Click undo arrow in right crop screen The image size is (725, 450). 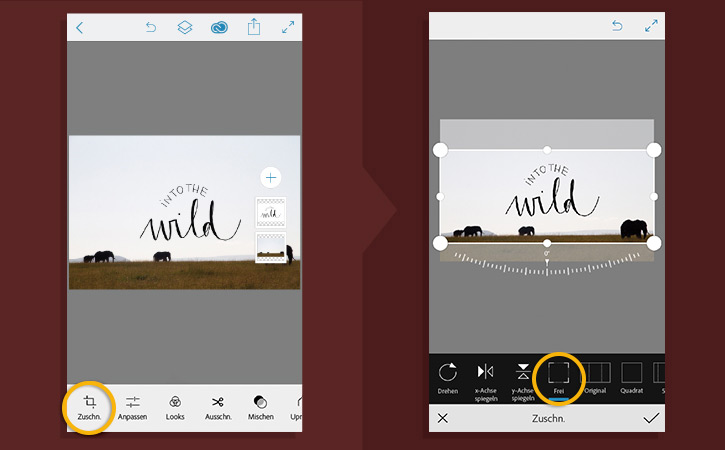tap(617, 25)
